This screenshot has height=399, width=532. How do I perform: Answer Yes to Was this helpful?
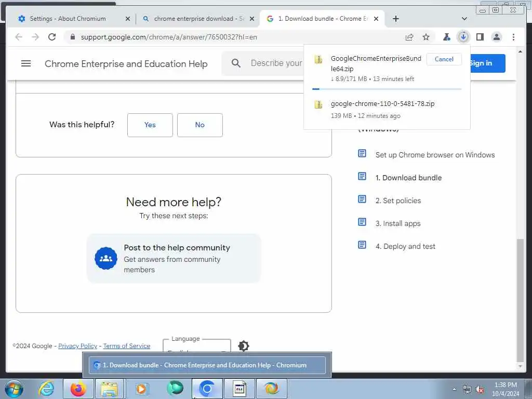(150, 125)
